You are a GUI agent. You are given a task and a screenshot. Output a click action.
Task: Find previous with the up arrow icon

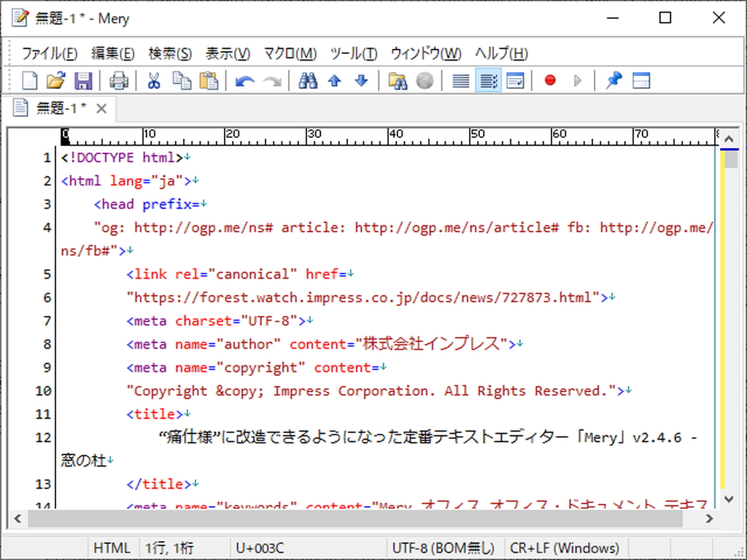(x=334, y=80)
